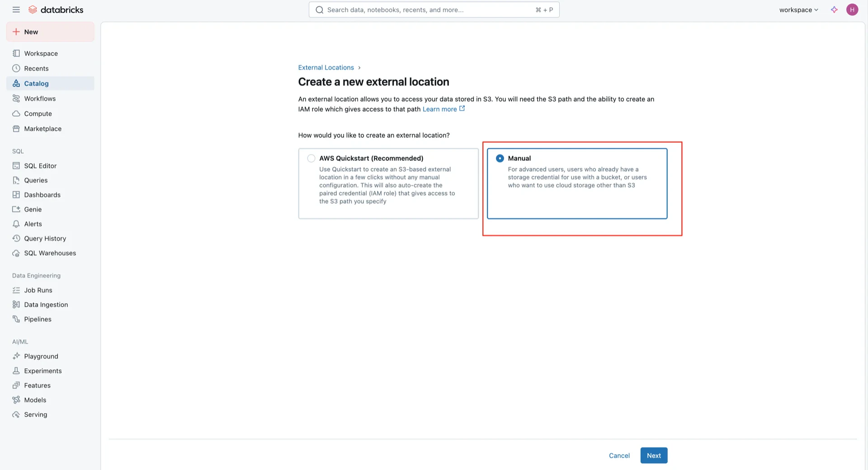Screen dimensions: 868x470
Task: Cancel creating the external location
Action: pos(619,456)
